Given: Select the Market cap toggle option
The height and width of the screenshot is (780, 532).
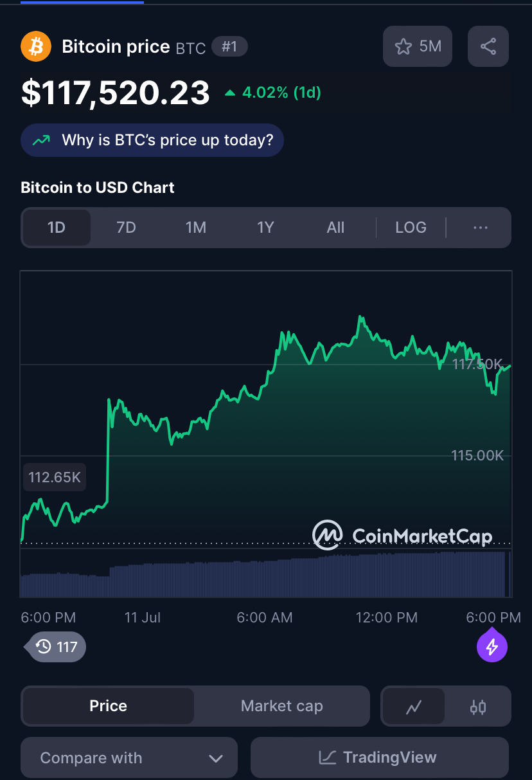Looking at the screenshot, I should (x=281, y=706).
